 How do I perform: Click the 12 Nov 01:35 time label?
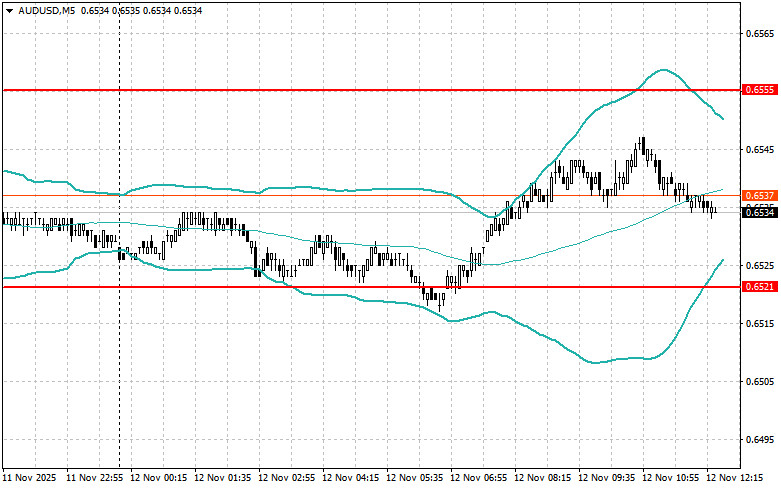[222, 478]
